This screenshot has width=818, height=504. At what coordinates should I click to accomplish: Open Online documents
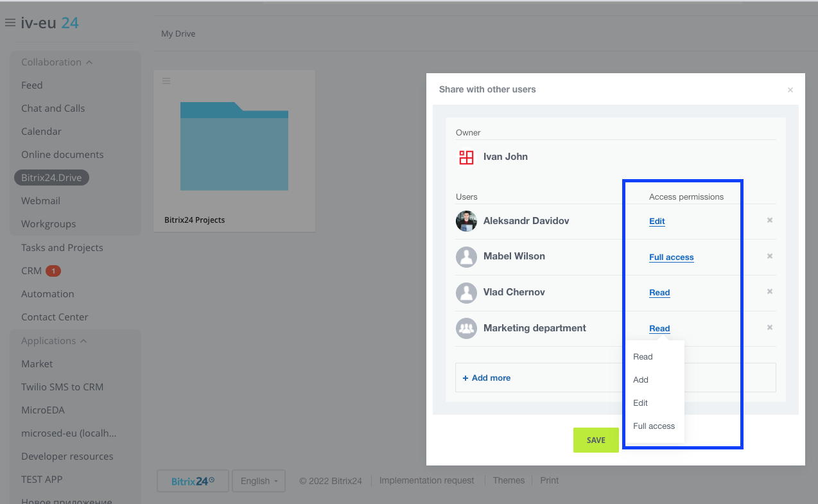click(x=62, y=155)
